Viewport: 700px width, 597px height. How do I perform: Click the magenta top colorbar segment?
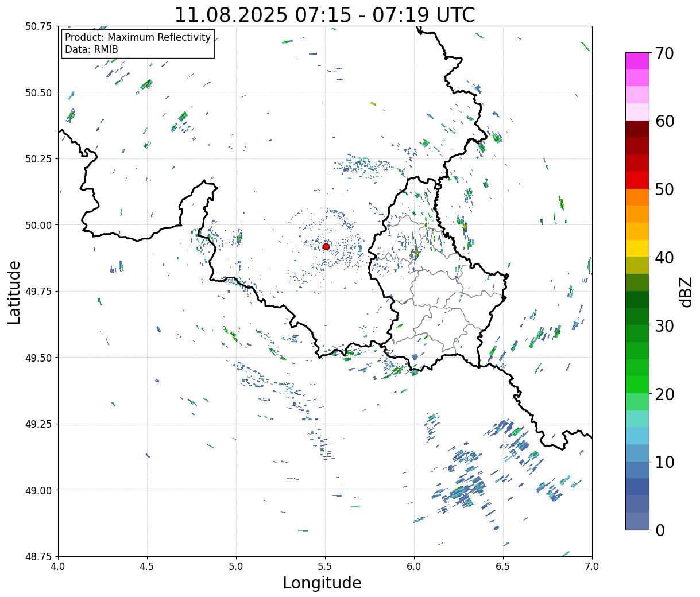pyautogui.click(x=637, y=61)
